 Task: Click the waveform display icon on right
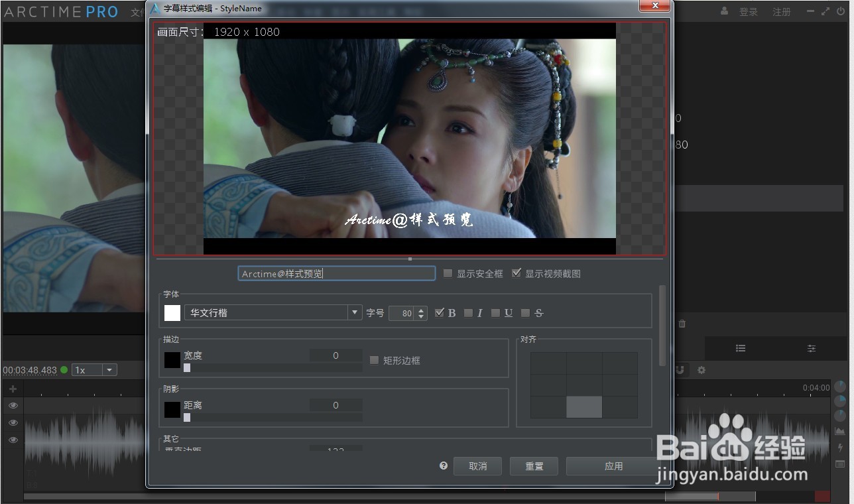pos(840,432)
